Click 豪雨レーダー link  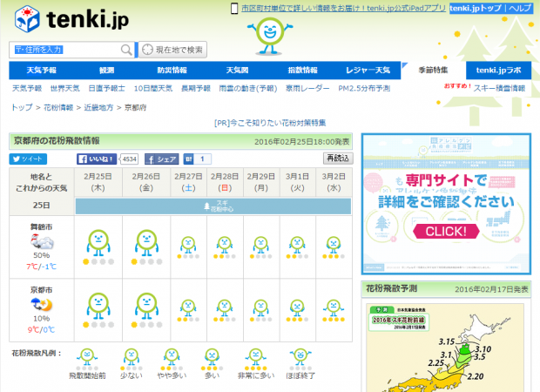(x=307, y=89)
